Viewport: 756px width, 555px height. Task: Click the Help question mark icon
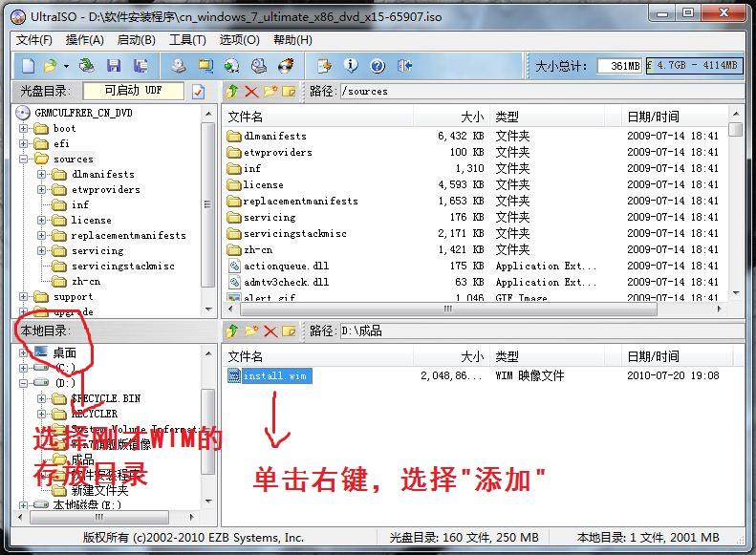(378, 66)
